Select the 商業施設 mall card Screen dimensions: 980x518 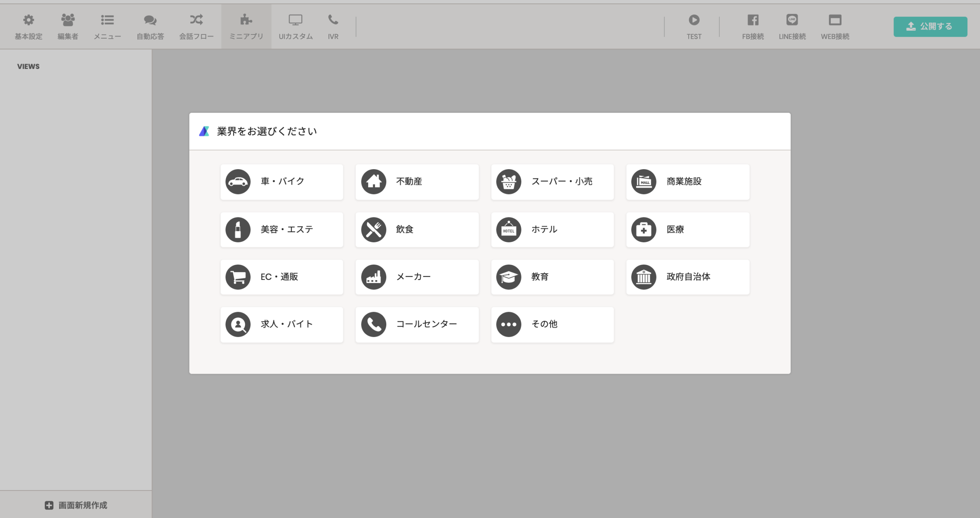[x=688, y=182]
